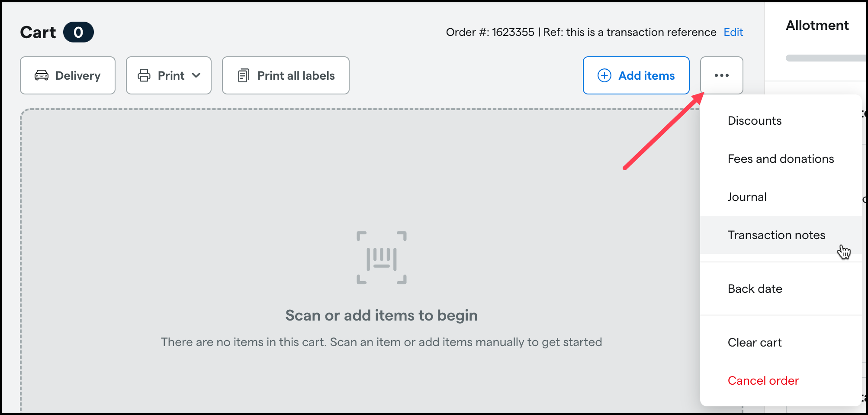Expand the Print dropdown chevron
This screenshot has width=868, height=415.
point(197,75)
